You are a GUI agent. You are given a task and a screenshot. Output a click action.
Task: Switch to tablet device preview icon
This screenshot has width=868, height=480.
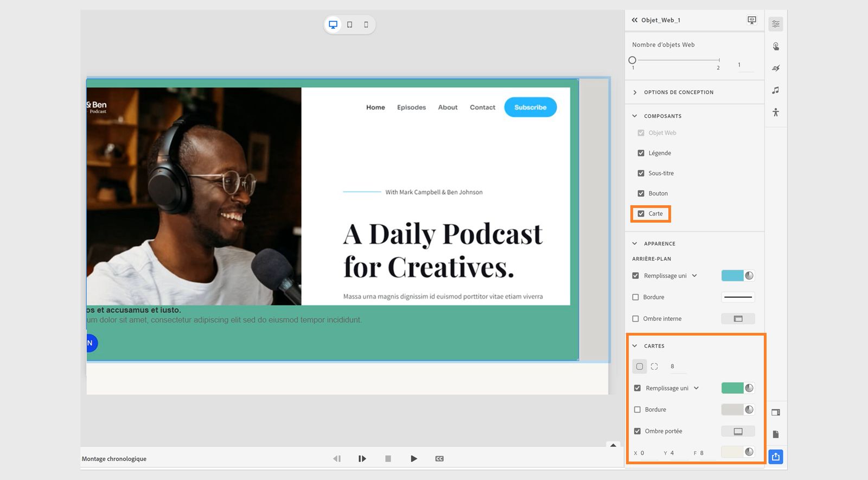point(350,24)
